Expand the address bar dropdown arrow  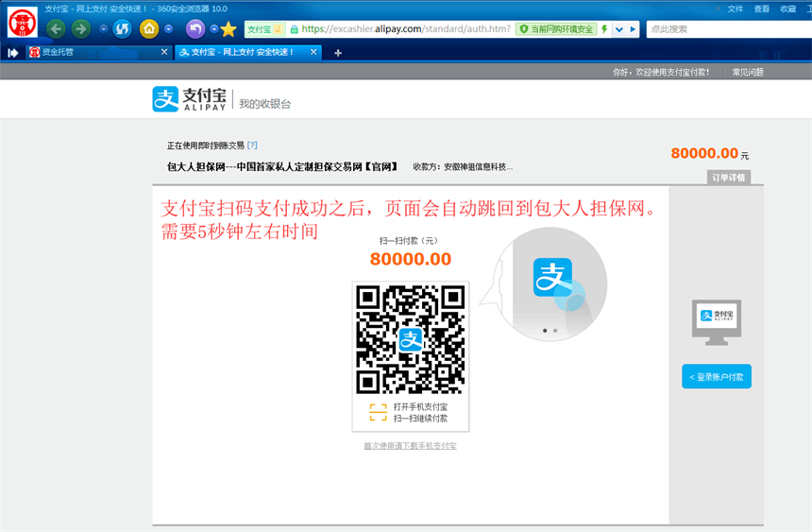click(619, 29)
